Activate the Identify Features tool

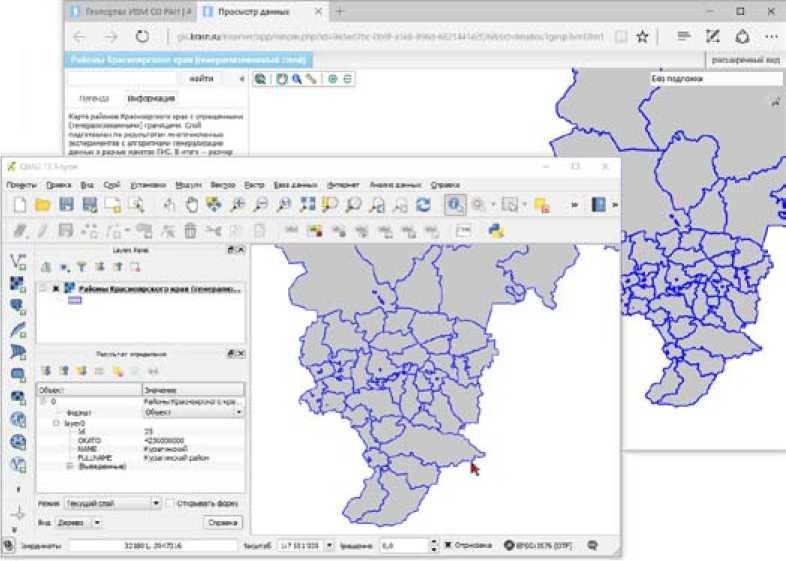pyautogui.click(x=454, y=204)
